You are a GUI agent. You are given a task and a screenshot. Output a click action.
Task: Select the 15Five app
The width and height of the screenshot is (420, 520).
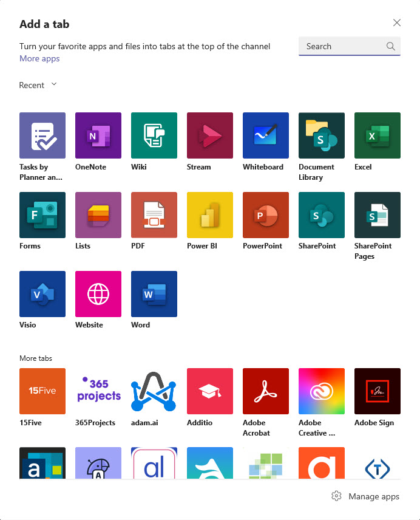42,391
